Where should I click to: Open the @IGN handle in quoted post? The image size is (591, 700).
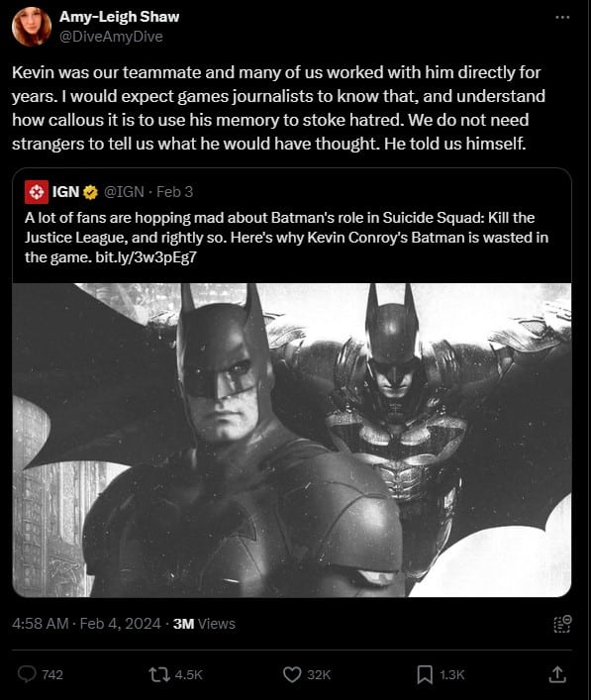(124, 192)
